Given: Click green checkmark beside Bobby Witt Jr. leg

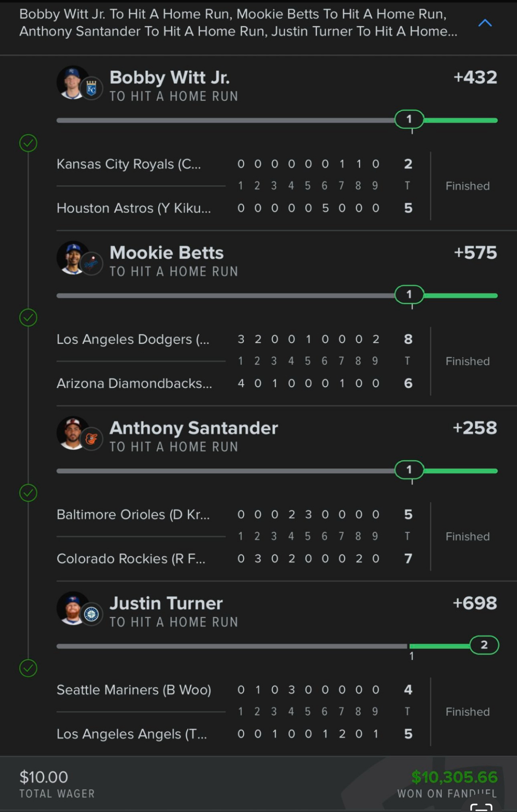Looking at the screenshot, I should (28, 143).
